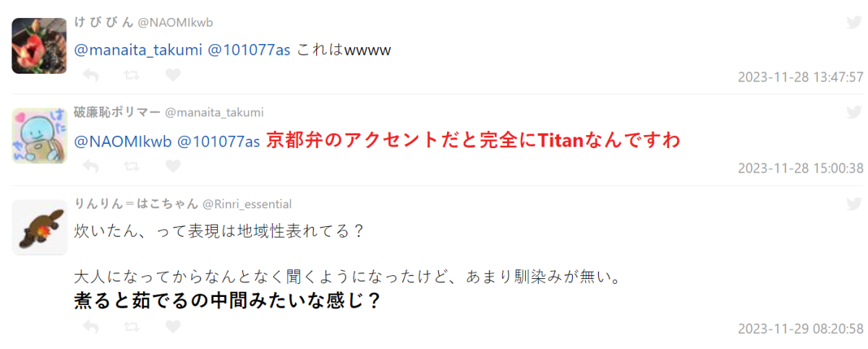Open Twitter bird icon on けびびん's tweet
This screenshot has width=868, height=349.
point(854,22)
